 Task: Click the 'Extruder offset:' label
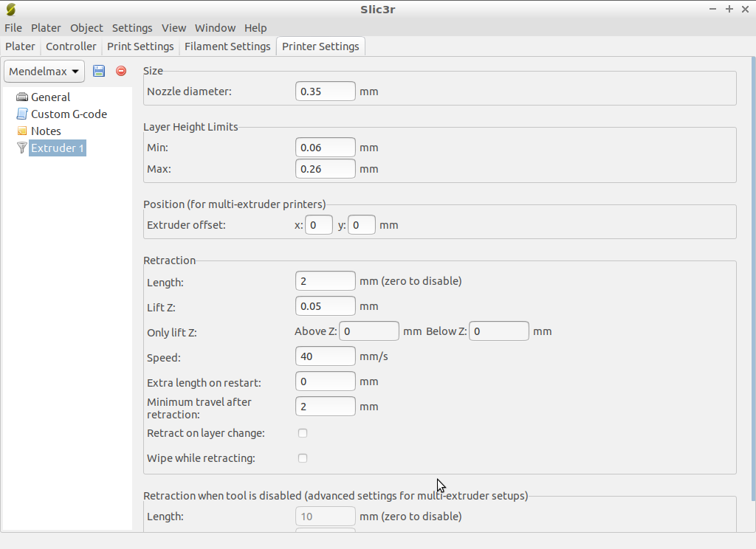[x=186, y=224]
